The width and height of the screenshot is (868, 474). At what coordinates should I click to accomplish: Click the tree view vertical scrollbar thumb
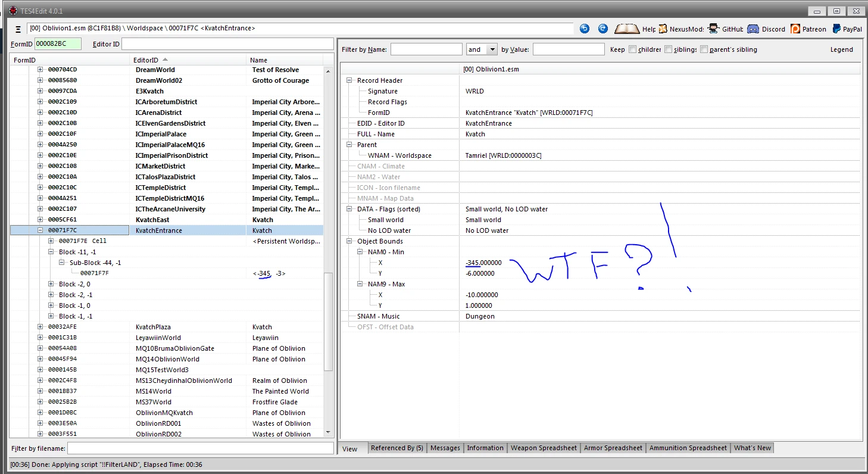(329, 322)
